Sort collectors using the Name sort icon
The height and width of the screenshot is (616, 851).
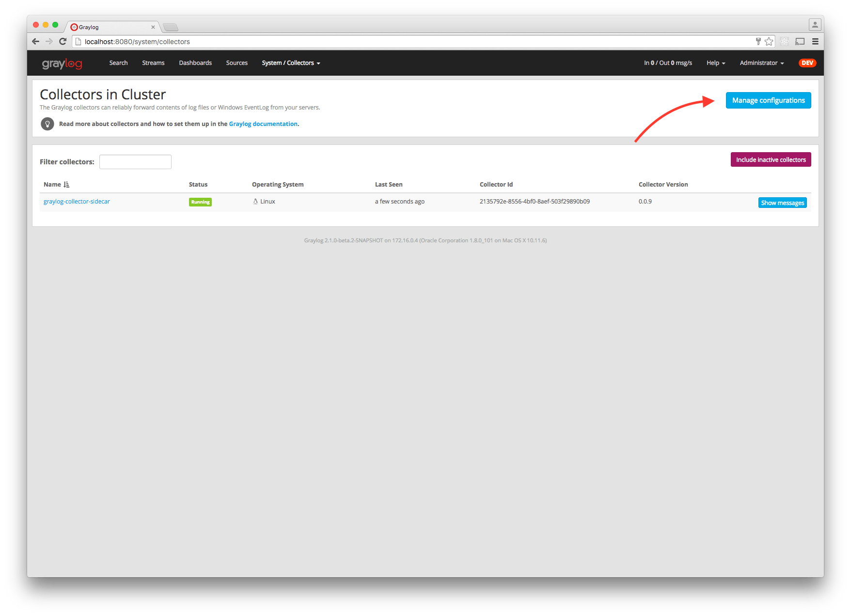click(x=66, y=185)
